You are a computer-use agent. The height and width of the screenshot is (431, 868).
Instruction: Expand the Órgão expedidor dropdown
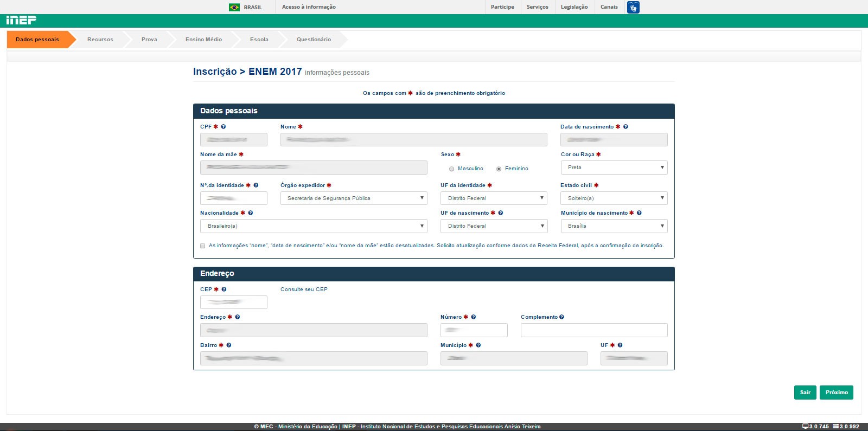[354, 198]
